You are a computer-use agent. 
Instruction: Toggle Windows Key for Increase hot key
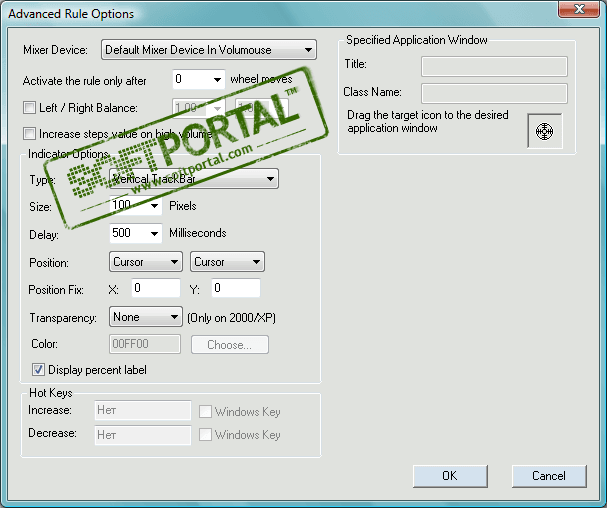205,411
